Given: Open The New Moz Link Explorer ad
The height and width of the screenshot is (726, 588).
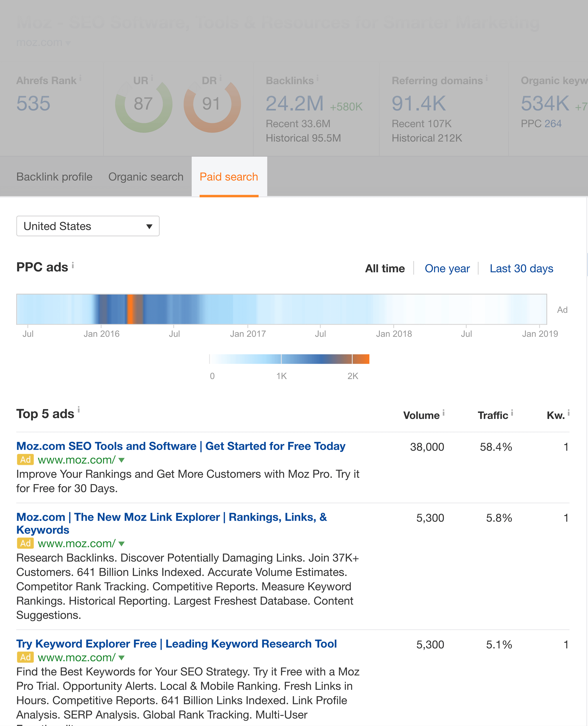Looking at the screenshot, I should [x=172, y=523].
